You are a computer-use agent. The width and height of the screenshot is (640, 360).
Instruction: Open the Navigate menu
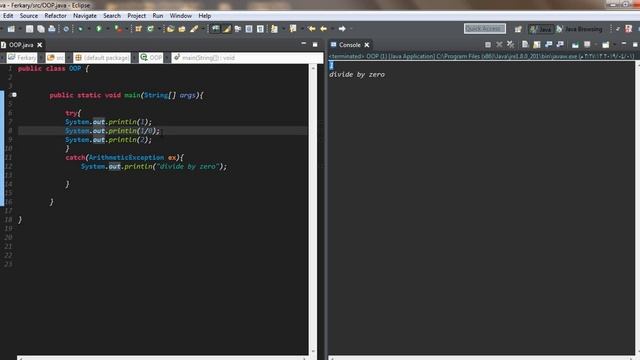tap(85, 16)
